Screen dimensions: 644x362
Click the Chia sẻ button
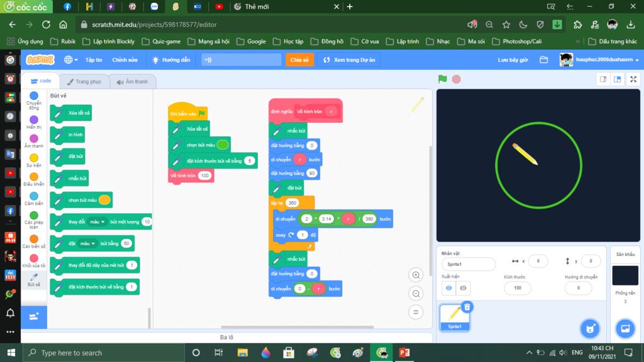point(299,60)
